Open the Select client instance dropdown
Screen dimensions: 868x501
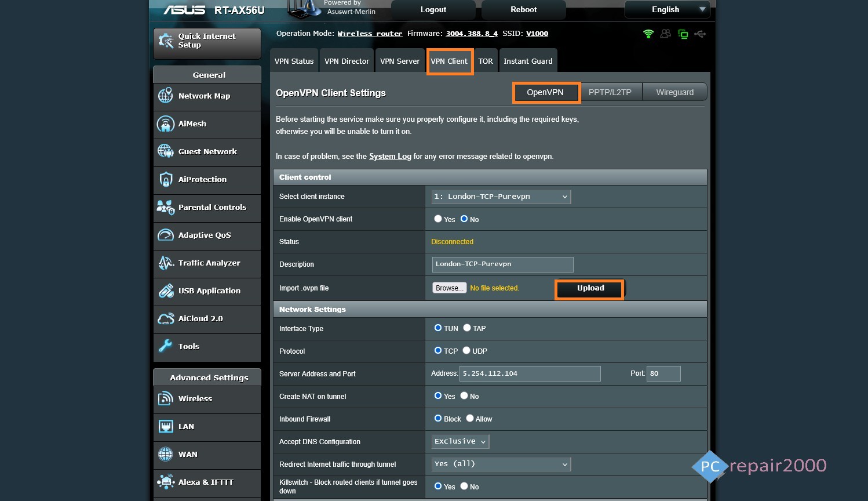pyautogui.click(x=501, y=197)
